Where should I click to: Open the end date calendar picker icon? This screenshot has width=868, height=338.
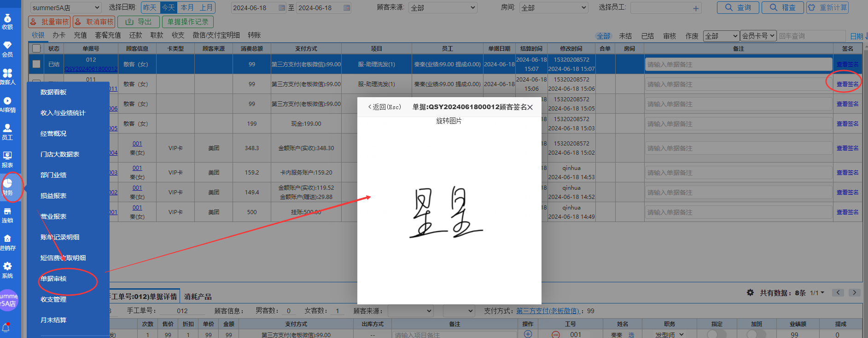347,8
